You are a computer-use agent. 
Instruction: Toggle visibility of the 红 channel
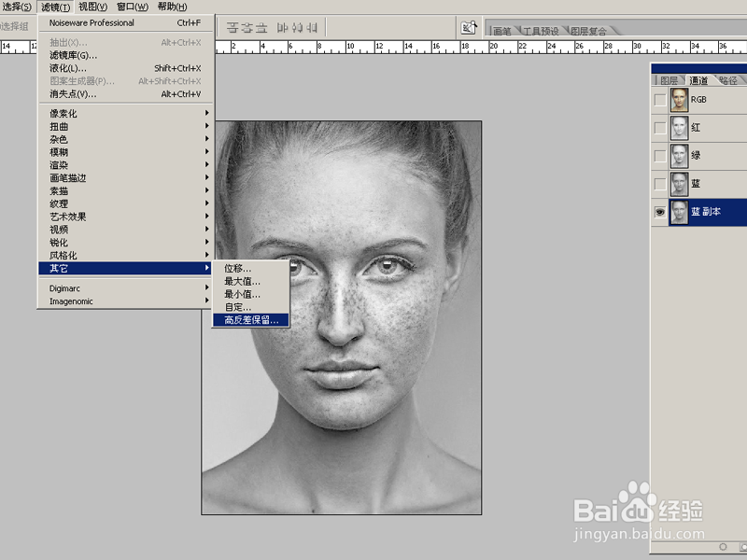coord(660,128)
